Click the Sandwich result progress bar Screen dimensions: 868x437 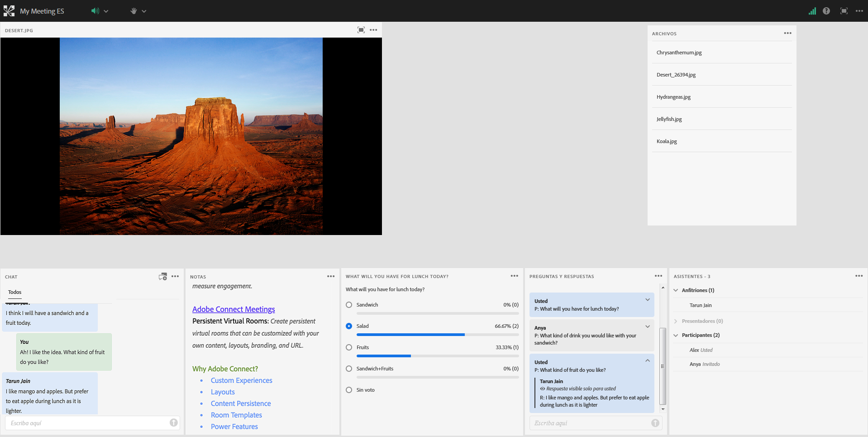(438, 313)
